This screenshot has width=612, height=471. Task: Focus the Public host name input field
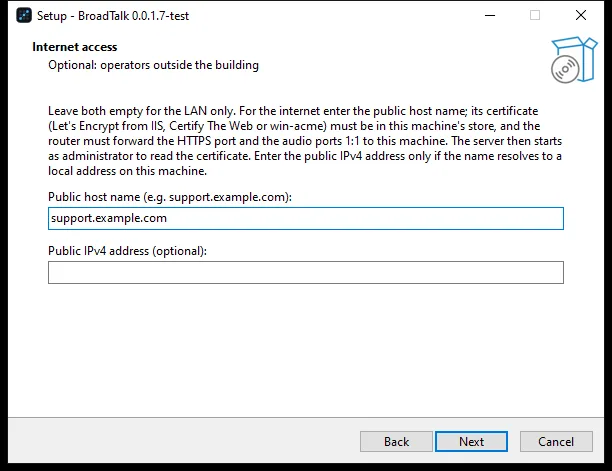pyautogui.click(x=306, y=219)
